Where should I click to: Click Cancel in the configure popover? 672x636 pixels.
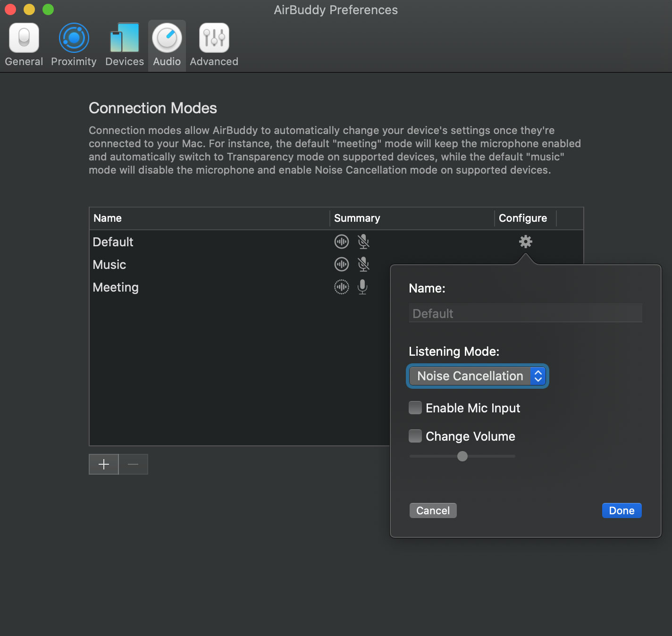(433, 510)
